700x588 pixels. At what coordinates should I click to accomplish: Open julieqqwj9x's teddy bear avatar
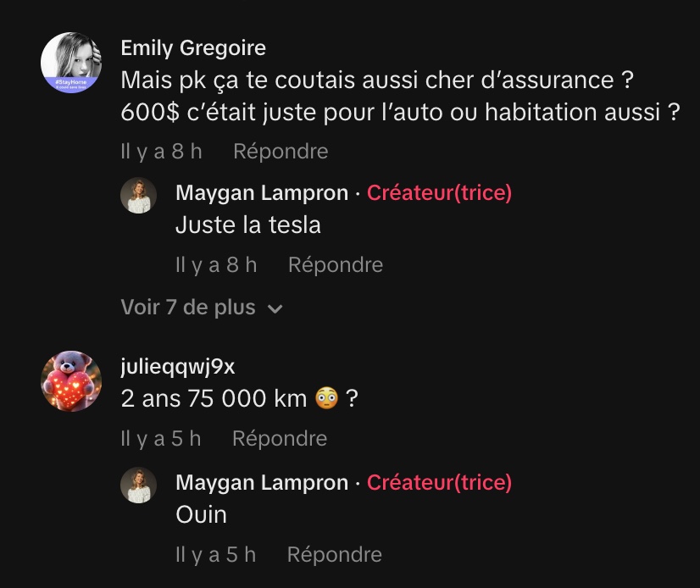click(x=71, y=380)
